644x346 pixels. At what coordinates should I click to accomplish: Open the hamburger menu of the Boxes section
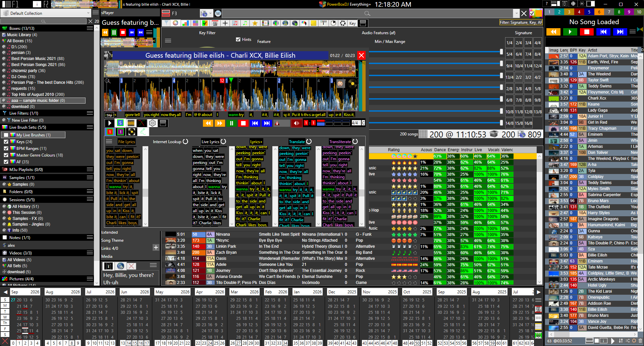[x=90, y=28]
